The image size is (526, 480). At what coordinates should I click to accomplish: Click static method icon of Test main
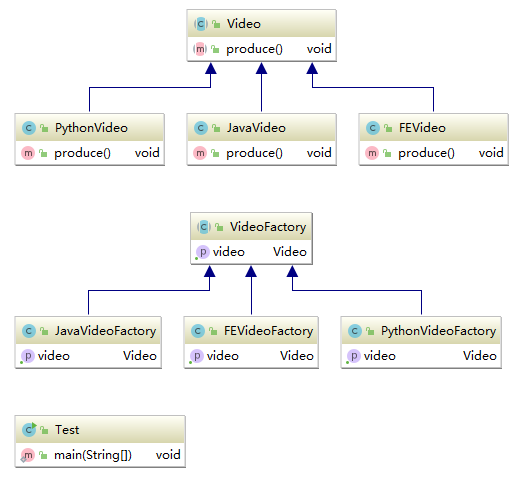click(28, 456)
